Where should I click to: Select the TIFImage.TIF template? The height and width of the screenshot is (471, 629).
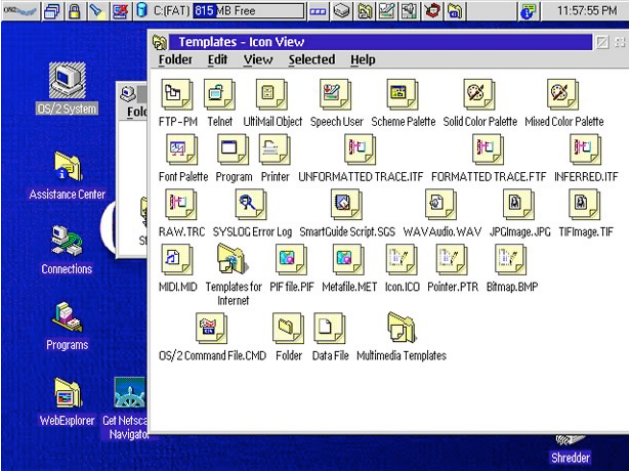(x=585, y=205)
